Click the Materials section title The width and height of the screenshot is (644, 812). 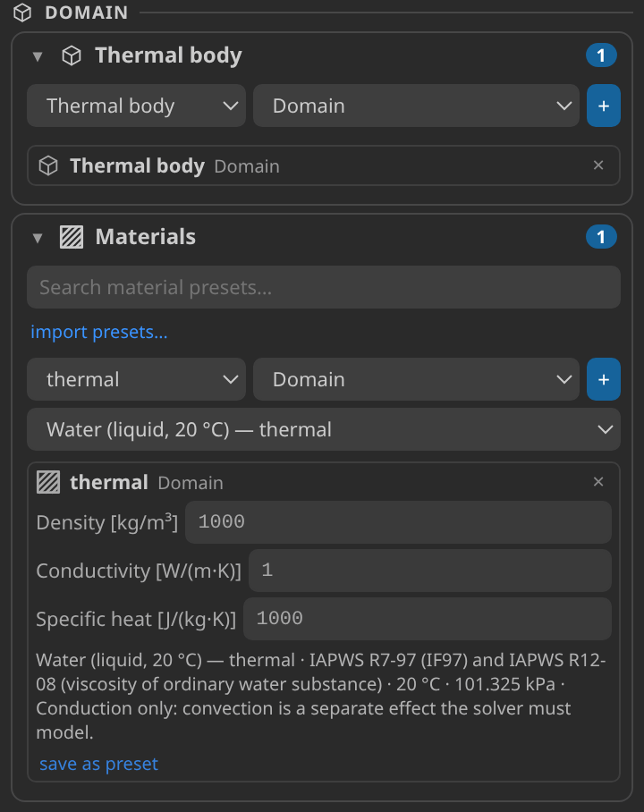(x=146, y=237)
